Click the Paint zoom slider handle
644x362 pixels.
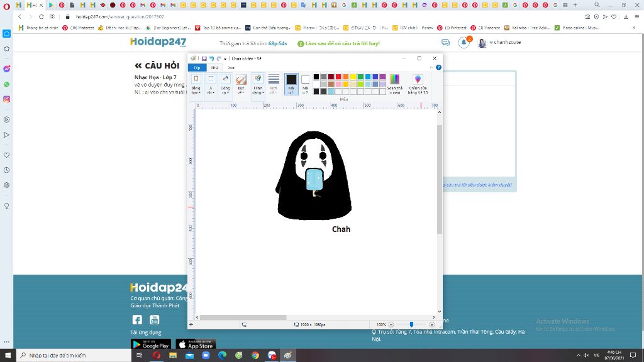point(411,325)
